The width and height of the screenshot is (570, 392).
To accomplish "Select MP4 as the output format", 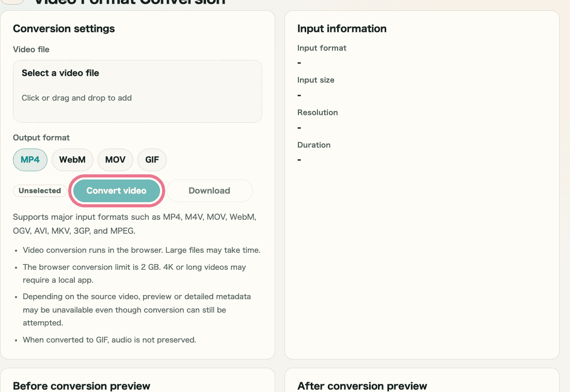I will pyautogui.click(x=30, y=160).
